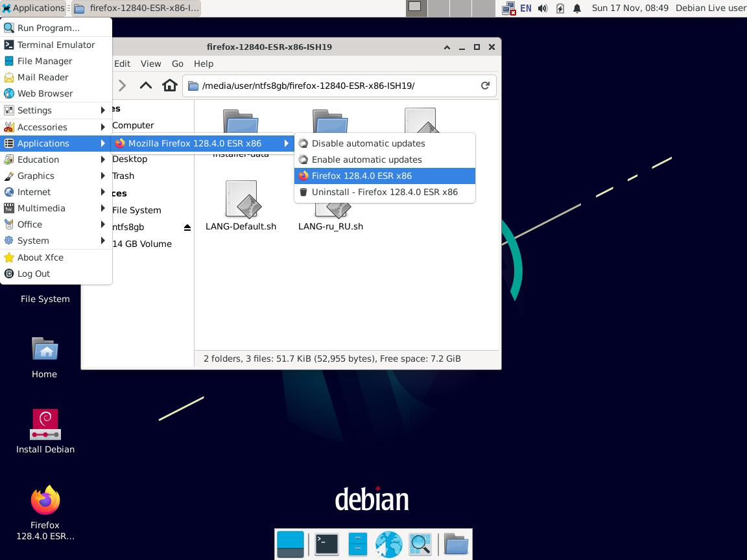Open File Manager menu entry
Image resolution: width=747 pixels, height=560 pixels.
(x=56, y=61)
